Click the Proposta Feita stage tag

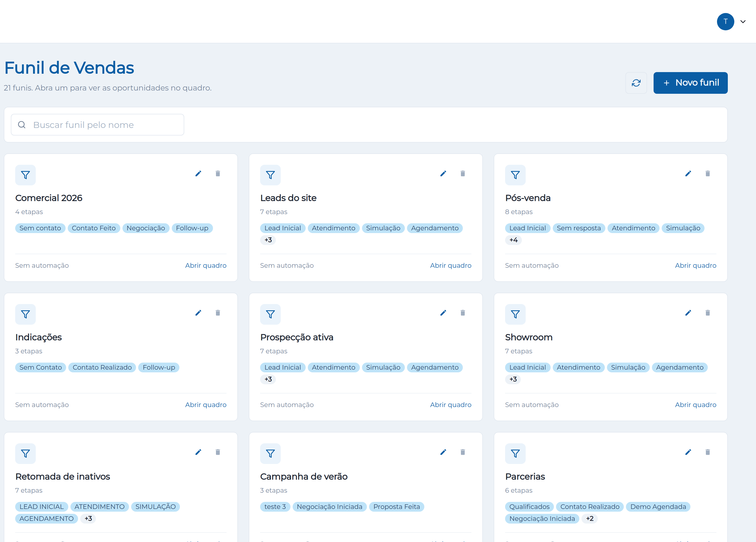click(396, 507)
